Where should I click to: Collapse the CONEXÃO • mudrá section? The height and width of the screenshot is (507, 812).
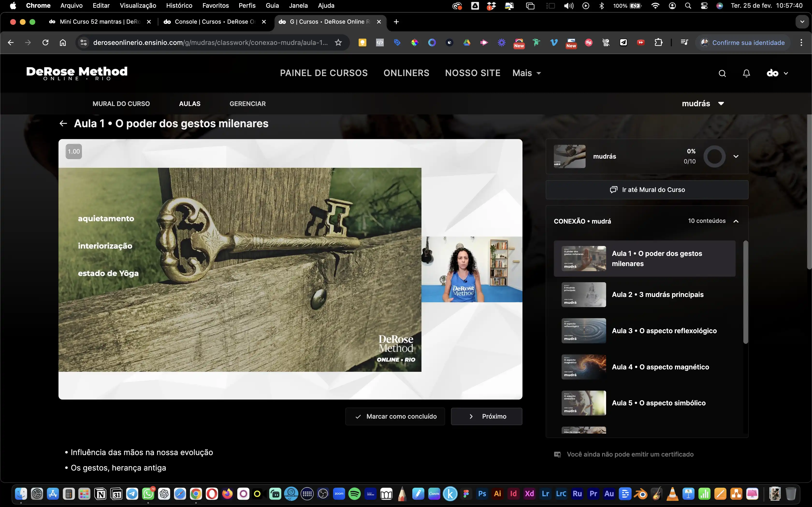click(x=736, y=221)
